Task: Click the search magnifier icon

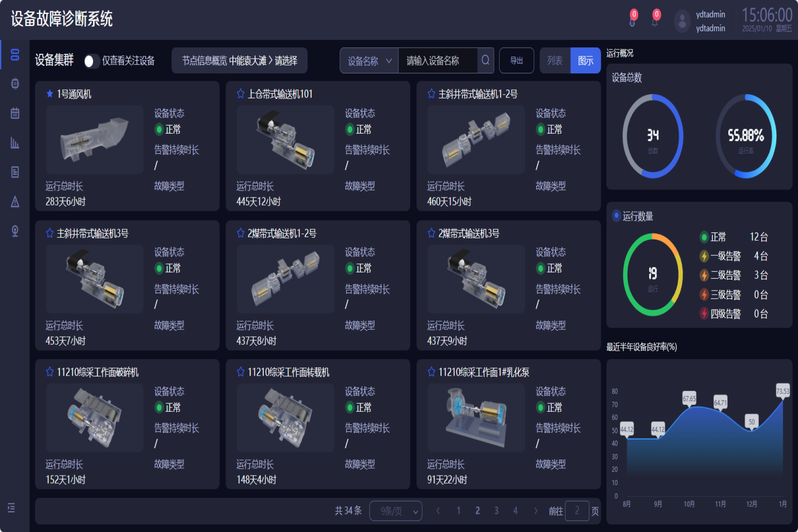Action: tap(485, 61)
